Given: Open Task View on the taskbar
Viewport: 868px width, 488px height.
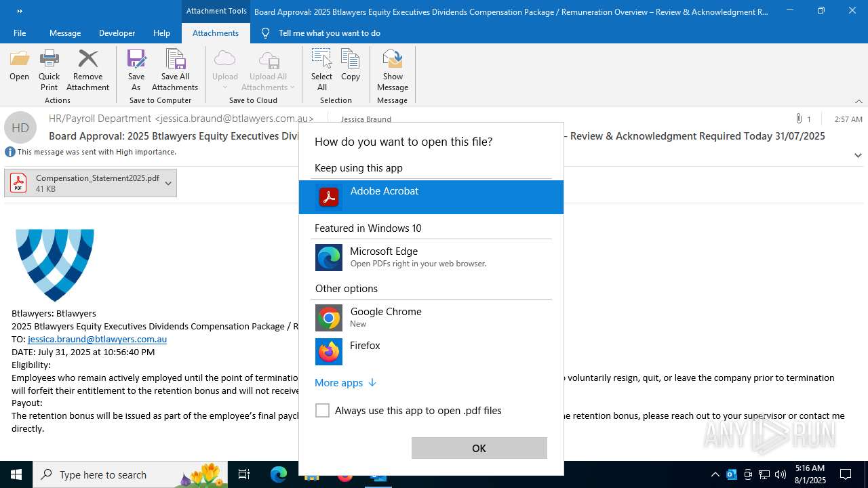Looking at the screenshot, I should (244, 474).
